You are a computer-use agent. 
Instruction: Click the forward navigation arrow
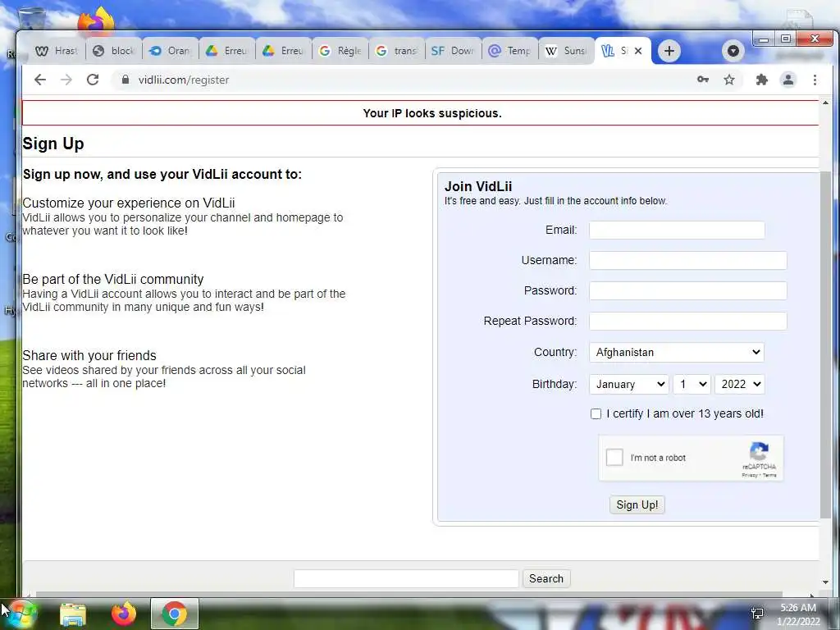(66, 80)
